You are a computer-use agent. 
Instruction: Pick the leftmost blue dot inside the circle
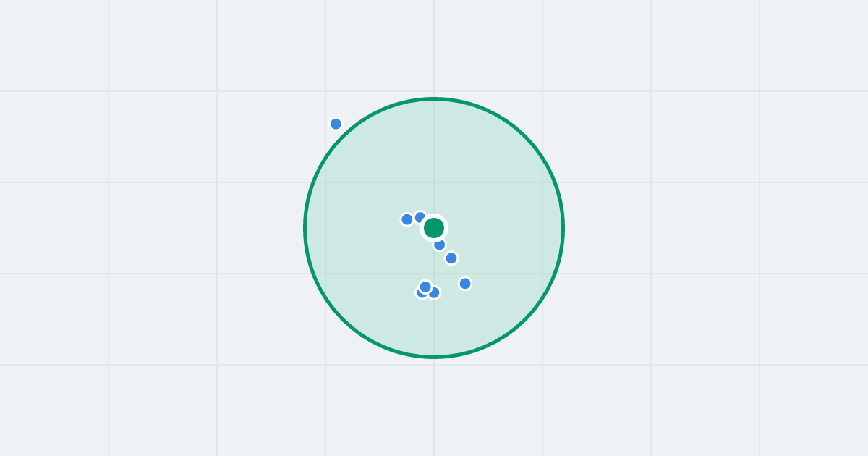click(407, 219)
